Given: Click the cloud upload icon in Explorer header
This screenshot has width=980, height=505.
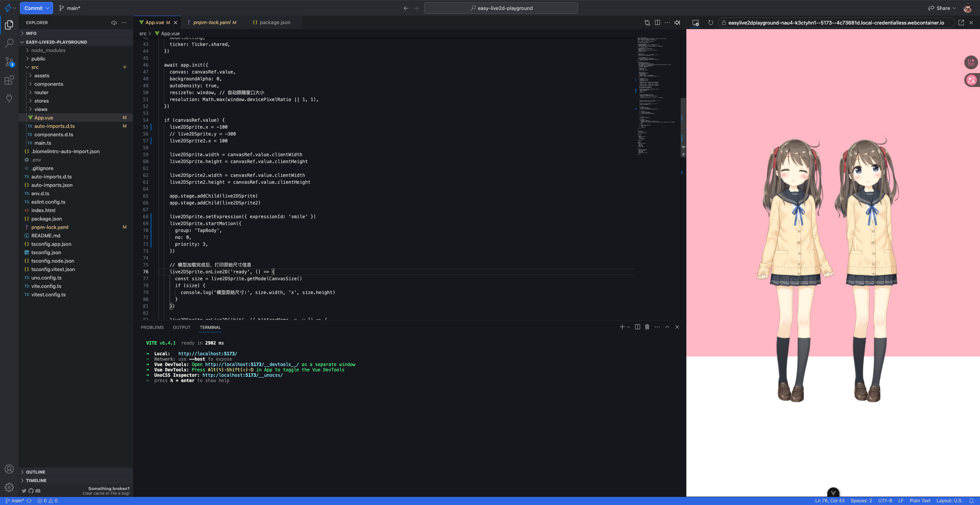Looking at the screenshot, I should (x=114, y=23).
